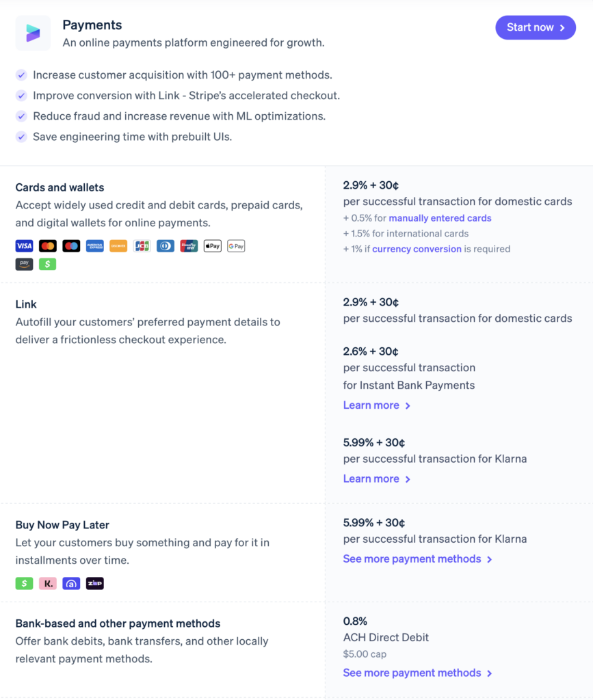593x700 pixels.
Task: Click the Amazon Pay icon
Action: pos(24,263)
